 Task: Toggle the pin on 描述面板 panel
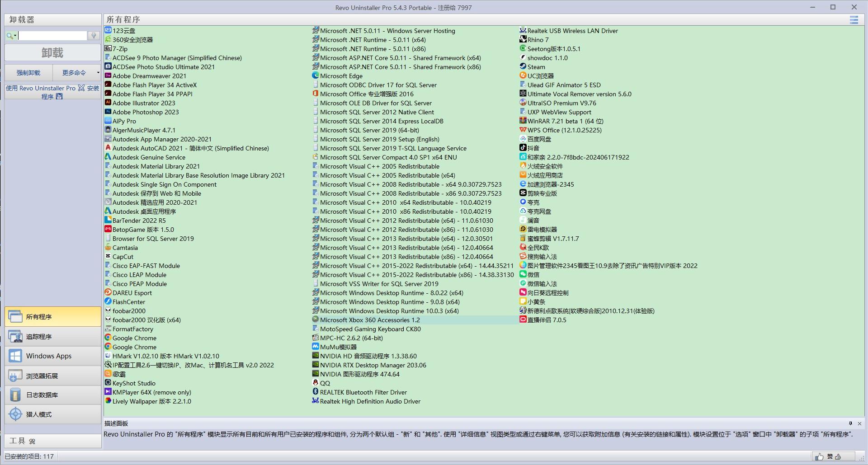[850, 423]
